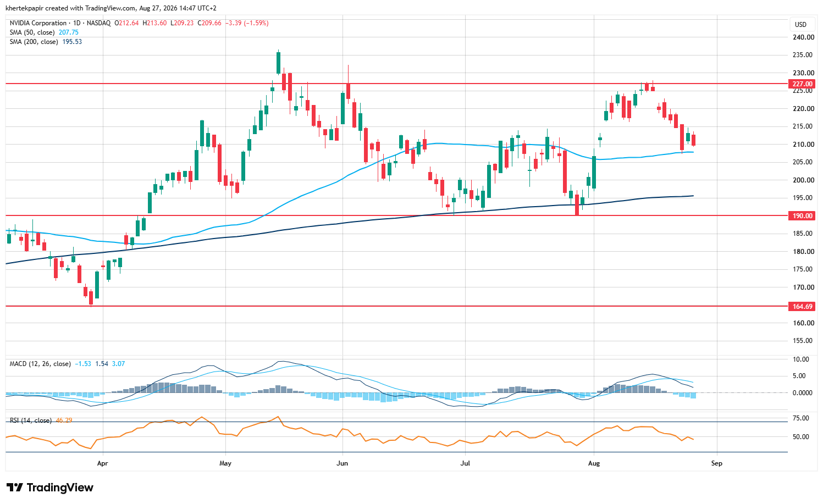The height and width of the screenshot is (504, 823).
Task: Click the RSI axis label 50.00
Action: [x=802, y=437]
